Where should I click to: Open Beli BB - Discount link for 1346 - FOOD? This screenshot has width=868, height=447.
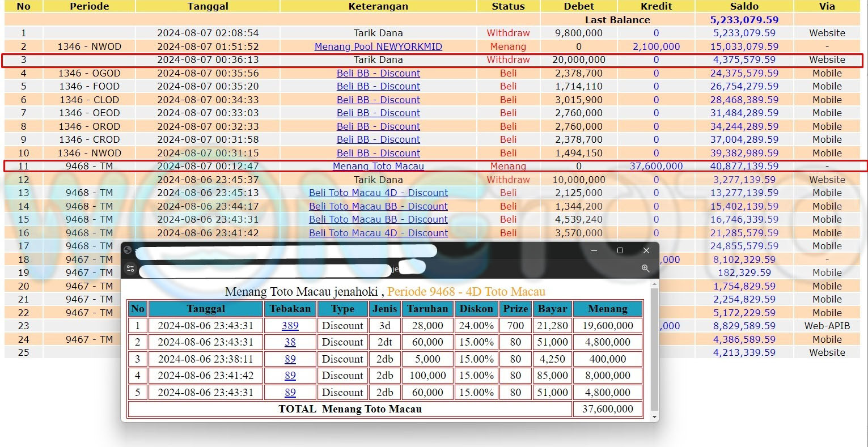pos(378,86)
